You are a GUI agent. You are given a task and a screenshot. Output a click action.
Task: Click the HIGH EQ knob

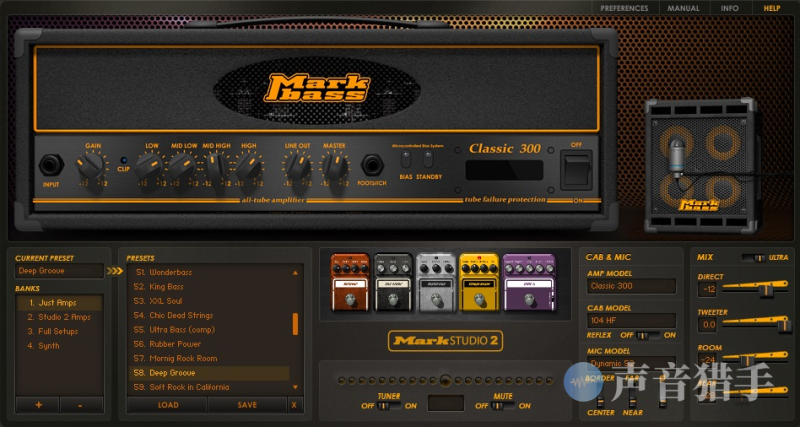point(248,166)
